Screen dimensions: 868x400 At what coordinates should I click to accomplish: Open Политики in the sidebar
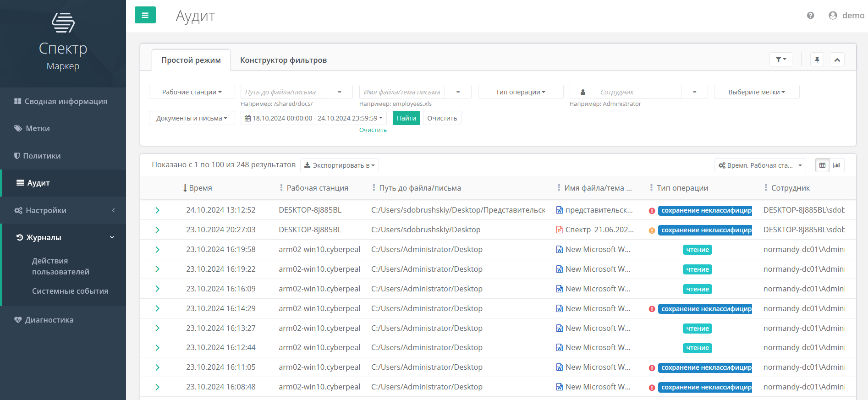pos(42,156)
